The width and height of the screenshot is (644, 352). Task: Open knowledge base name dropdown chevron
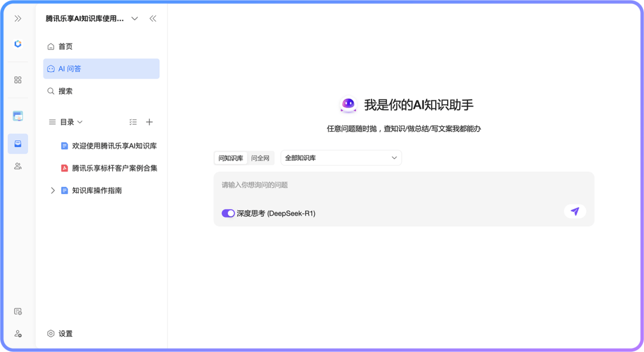(x=134, y=18)
